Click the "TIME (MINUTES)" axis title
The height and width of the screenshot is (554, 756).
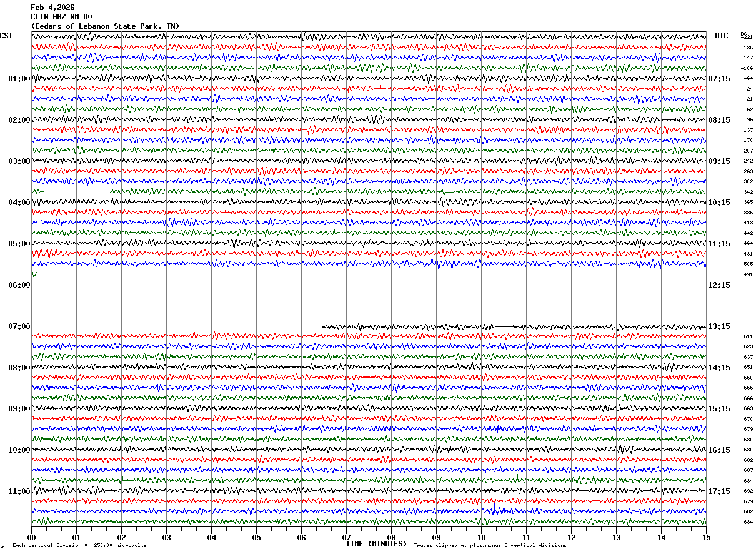377,544
